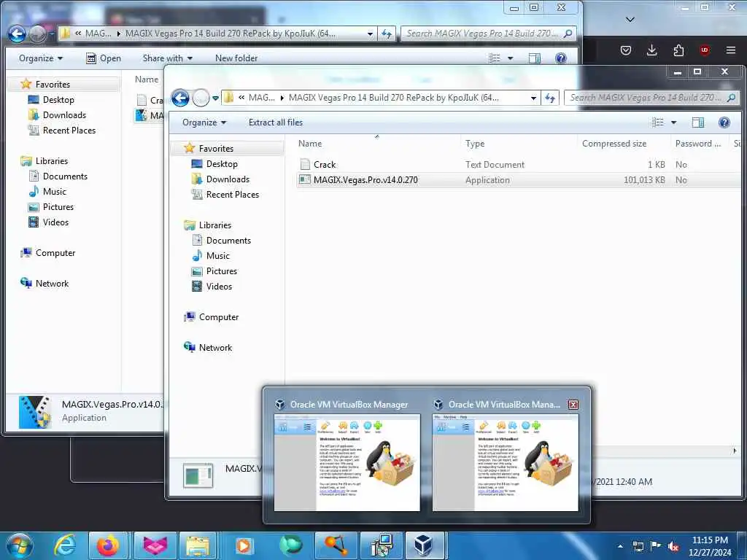The height and width of the screenshot is (560, 747).
Task: Go back in front Explorer window
Action: 180,98
